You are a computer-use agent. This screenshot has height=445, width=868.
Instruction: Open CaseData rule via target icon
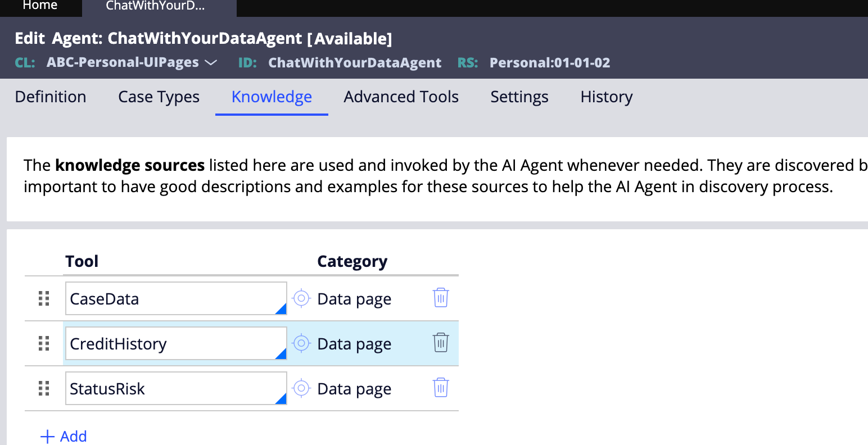tap(301, 298)
